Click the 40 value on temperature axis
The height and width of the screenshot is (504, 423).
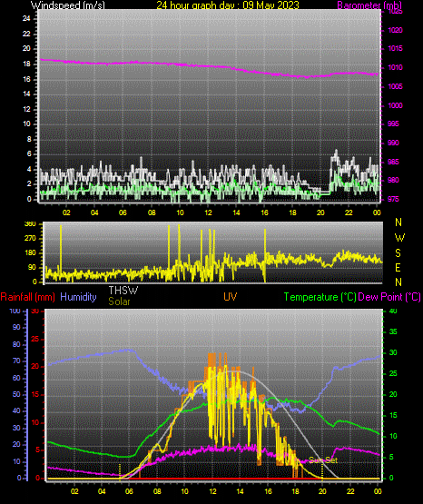click(393, 311)
